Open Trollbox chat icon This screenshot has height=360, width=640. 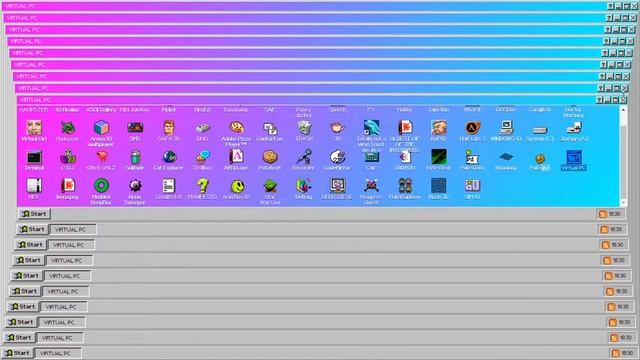202,157
